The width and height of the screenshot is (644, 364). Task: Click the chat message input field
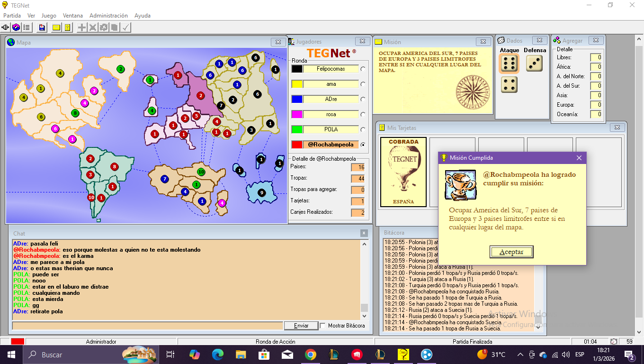(x=147, y=326)
